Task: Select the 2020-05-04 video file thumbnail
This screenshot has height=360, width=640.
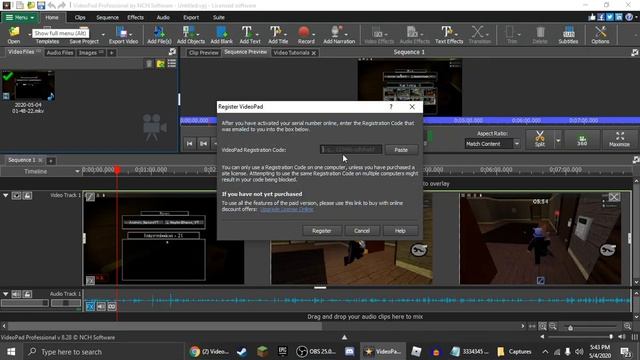Action: point(28,86)
